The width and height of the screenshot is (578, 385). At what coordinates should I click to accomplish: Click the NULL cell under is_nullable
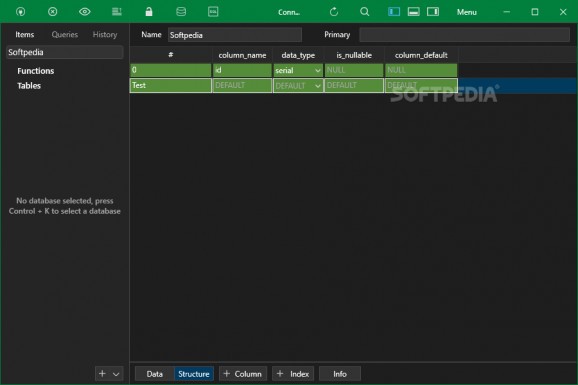(x=354, y=70)
